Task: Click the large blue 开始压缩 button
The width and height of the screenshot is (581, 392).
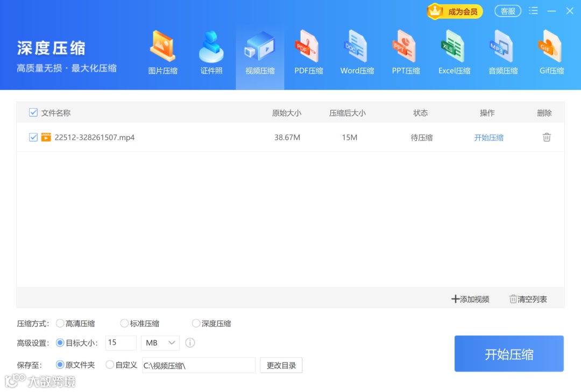Action: 509,354
